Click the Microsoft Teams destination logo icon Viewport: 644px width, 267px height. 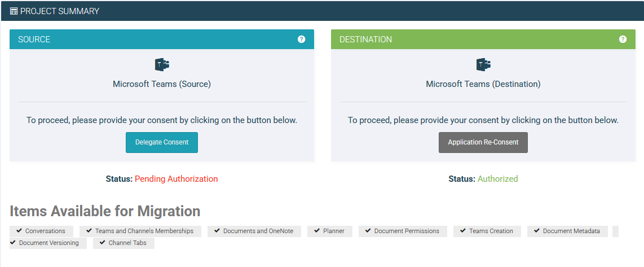[x=483, y=64]
